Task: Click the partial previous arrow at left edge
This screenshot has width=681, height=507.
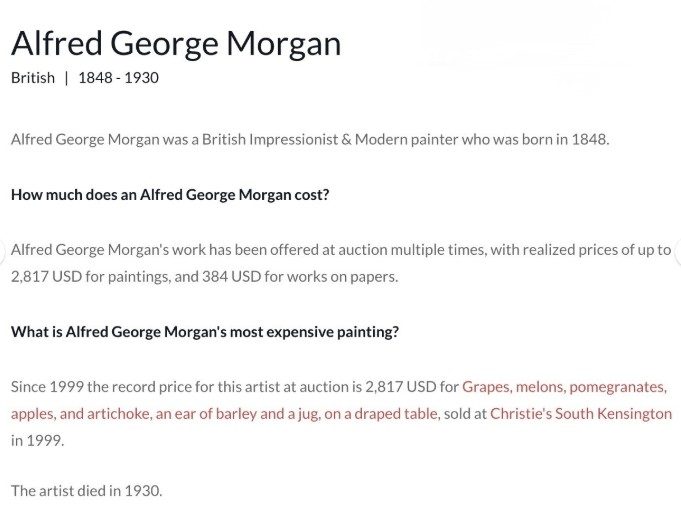Action: coord(2,251)
